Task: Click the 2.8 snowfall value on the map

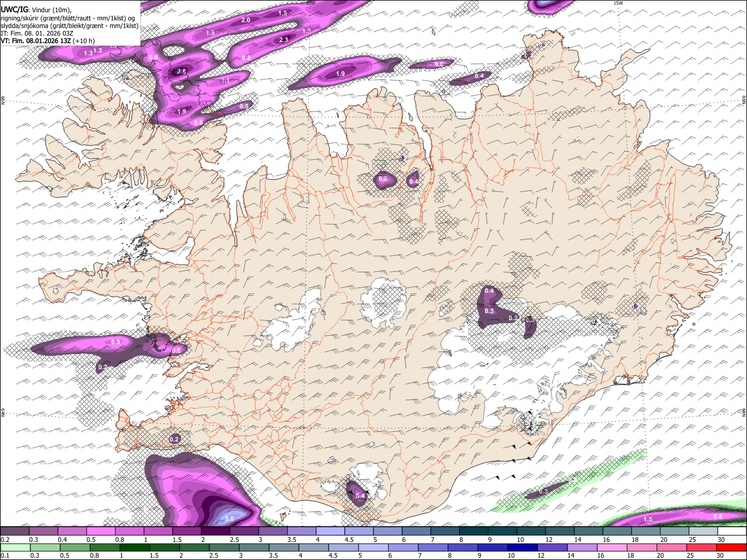Action: click(181, 72)
